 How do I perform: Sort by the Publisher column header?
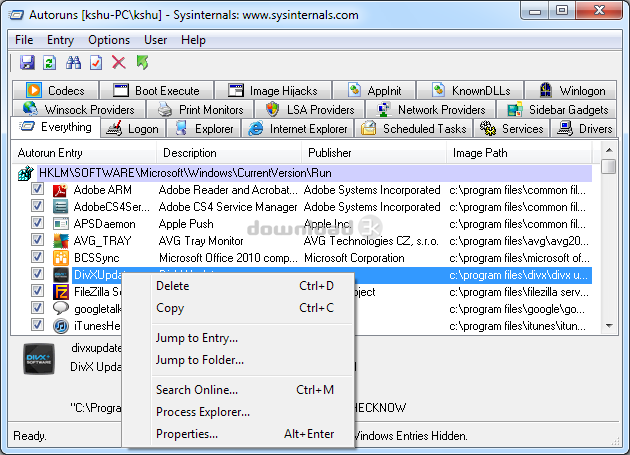pyautogui.click(x=374, y=153)
